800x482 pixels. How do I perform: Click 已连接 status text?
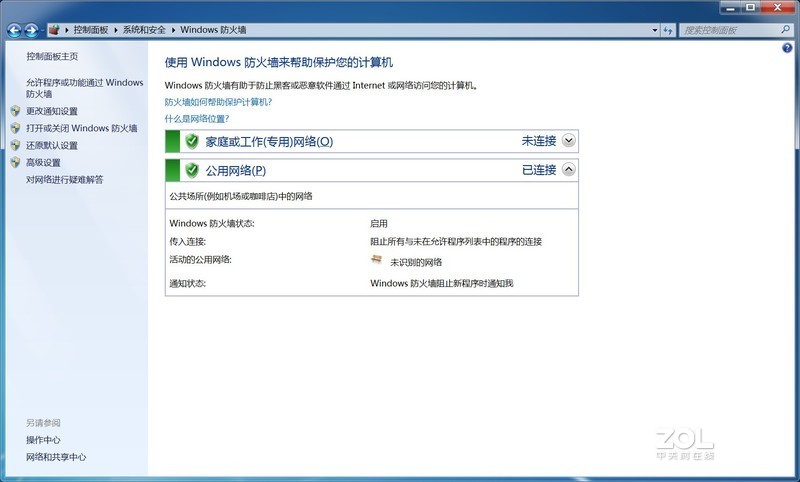click(538, 170)
